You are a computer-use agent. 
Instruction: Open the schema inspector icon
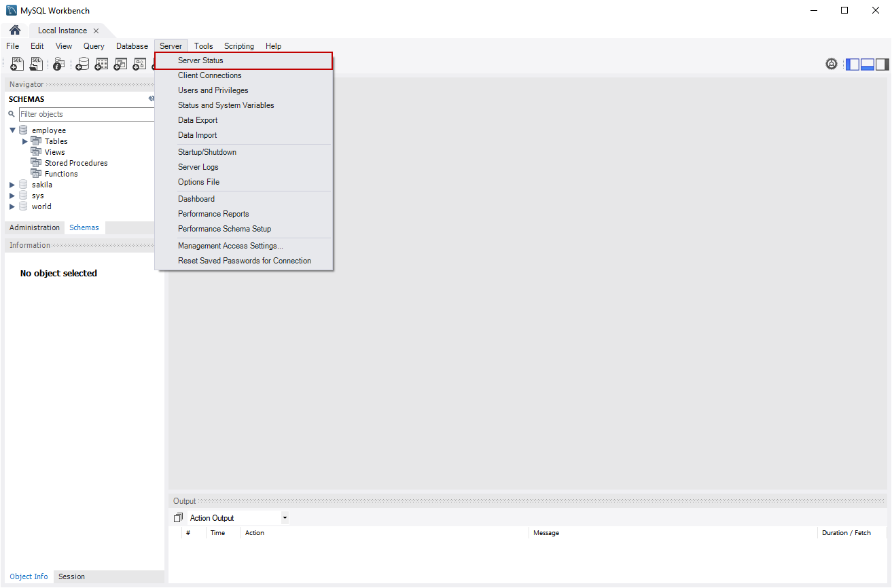[x=58, y=63]
